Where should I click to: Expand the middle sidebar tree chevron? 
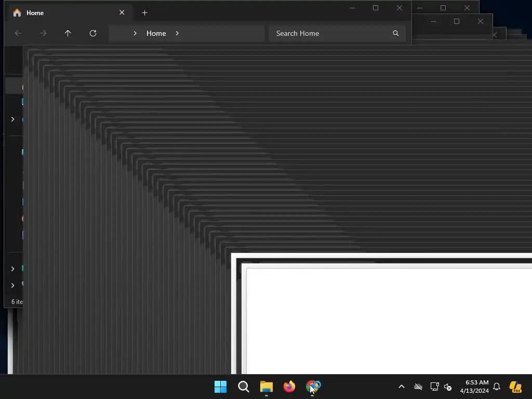pyautogui.click(x=12, y=269)
